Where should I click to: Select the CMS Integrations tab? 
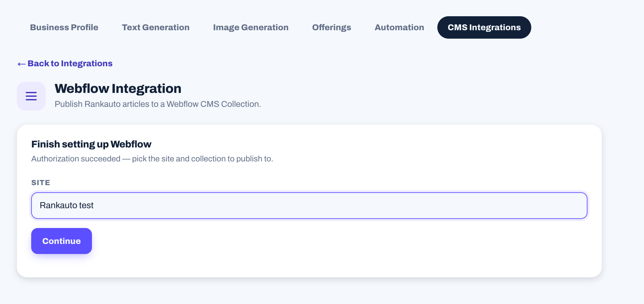484,27
